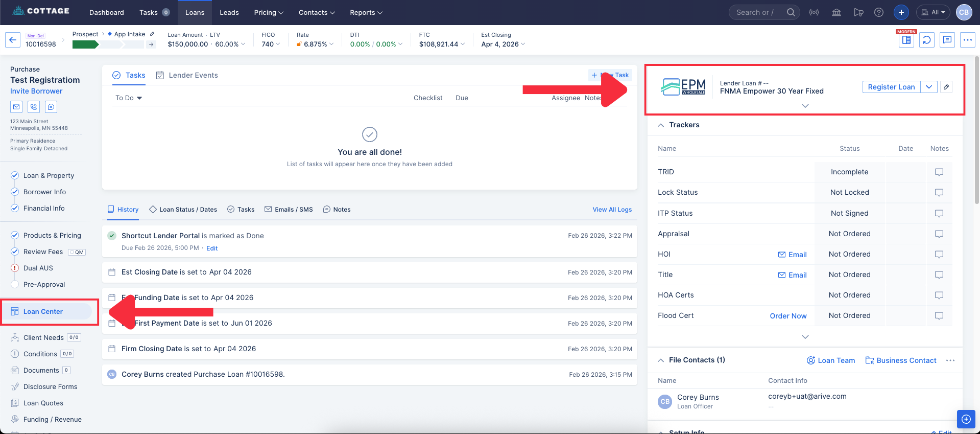This screenshot has height=434, width=980.
Task: Open notes icon for Title tracker
Action: (939, 275)
